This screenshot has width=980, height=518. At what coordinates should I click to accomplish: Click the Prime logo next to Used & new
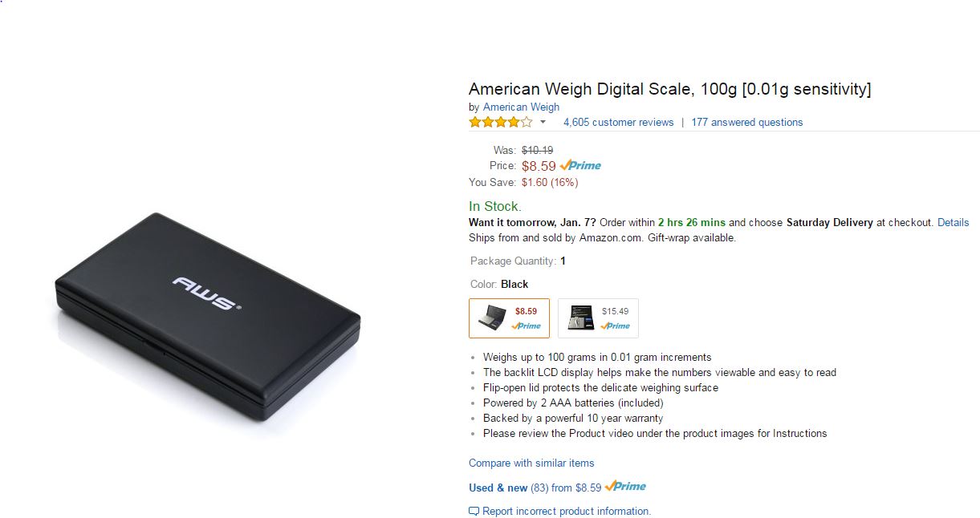click(625, 486)
